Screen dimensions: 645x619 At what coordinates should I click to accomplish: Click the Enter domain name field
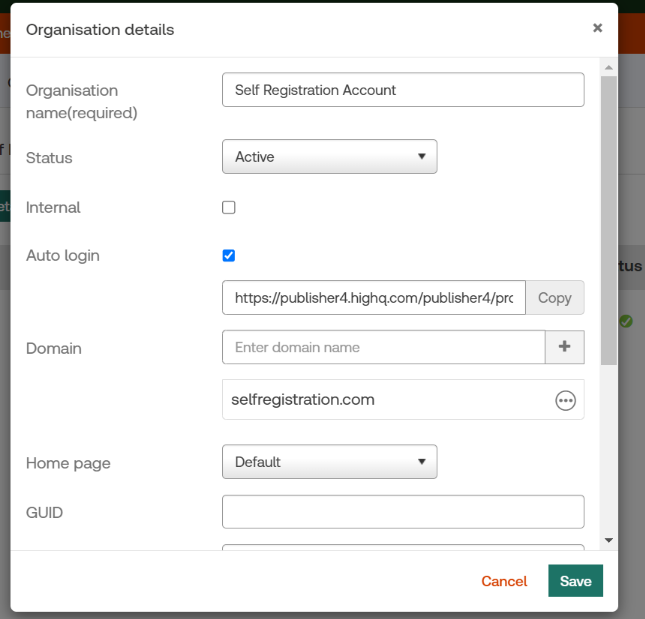point(383,347)
